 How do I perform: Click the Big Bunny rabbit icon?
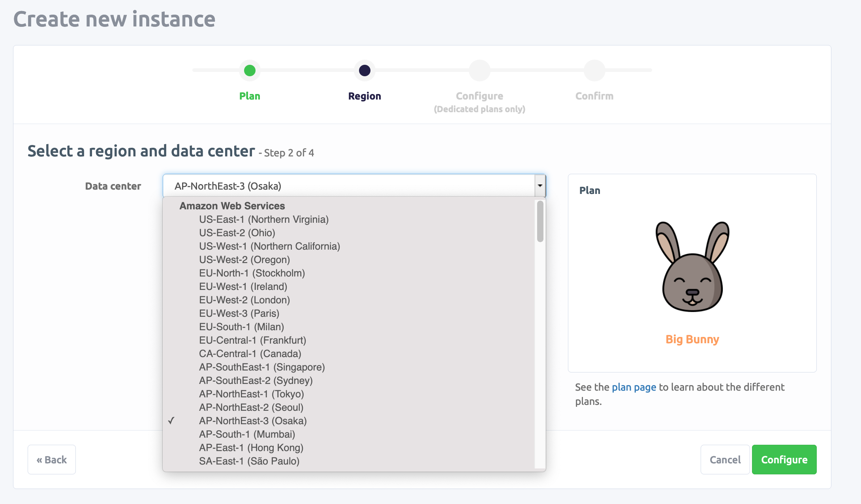point(692,267)
